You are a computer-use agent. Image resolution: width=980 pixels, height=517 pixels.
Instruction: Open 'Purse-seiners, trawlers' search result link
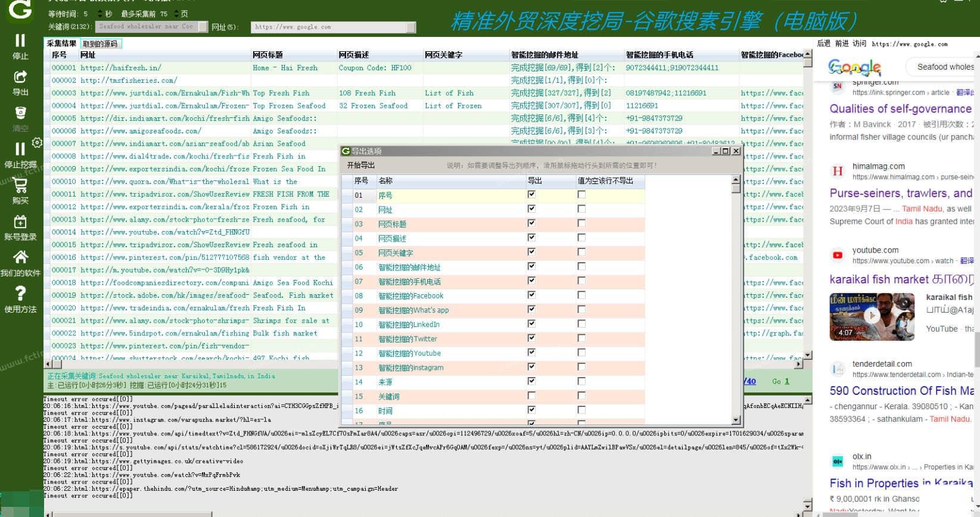point(901,193)
